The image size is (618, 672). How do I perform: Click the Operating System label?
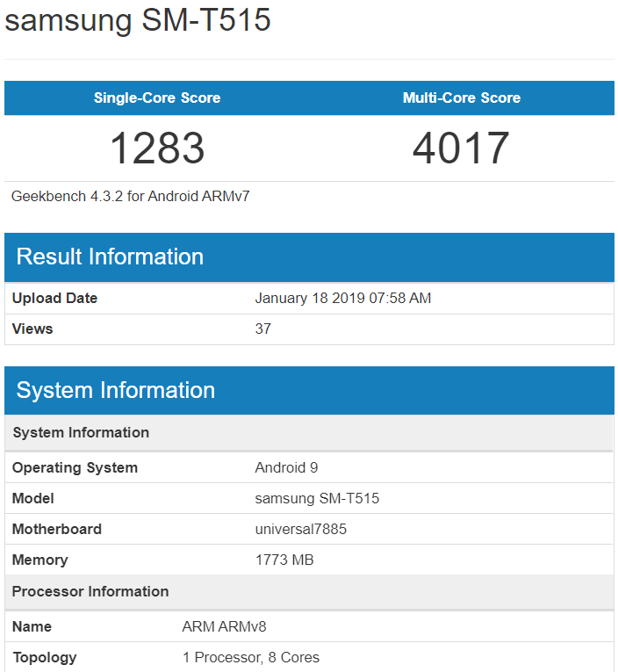(x=75, y=467)
